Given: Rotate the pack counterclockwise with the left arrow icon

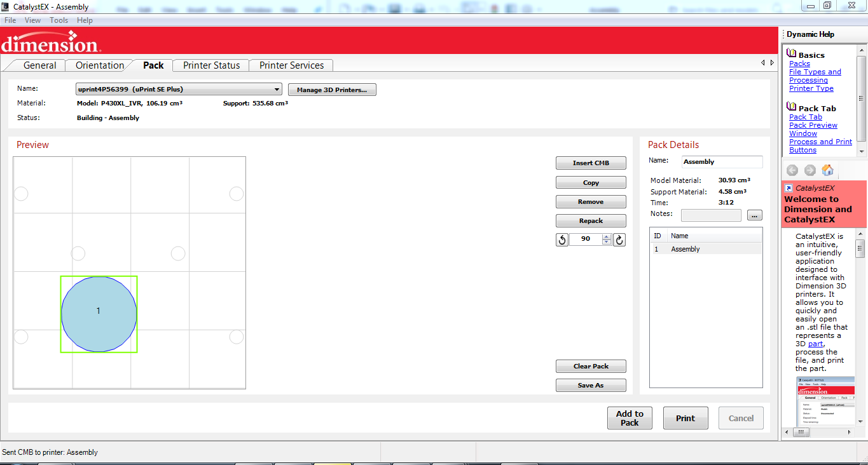Looking at the screenshot, I should pos(562,239).
